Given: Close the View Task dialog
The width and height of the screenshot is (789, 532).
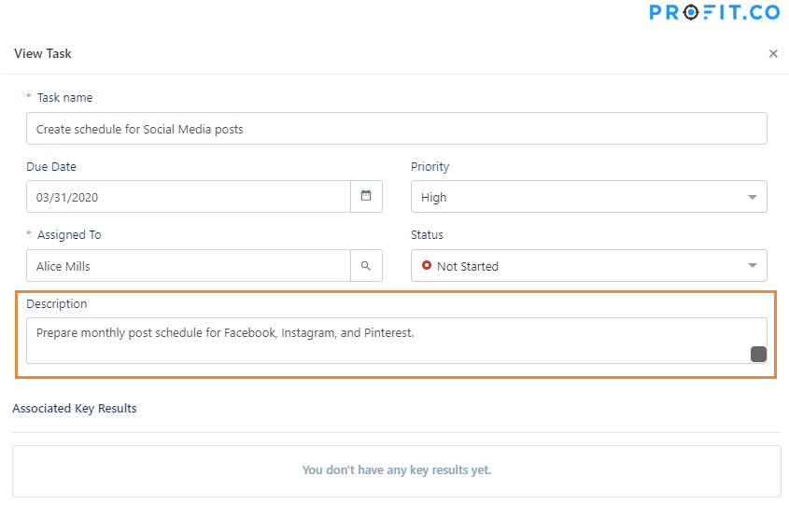Looking at the screenshot, I should click(773, 54).
